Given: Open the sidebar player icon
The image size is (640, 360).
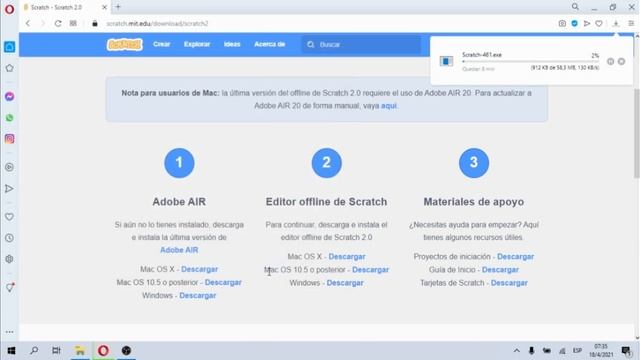Looking at the screenshot, I should pos(9,167).
